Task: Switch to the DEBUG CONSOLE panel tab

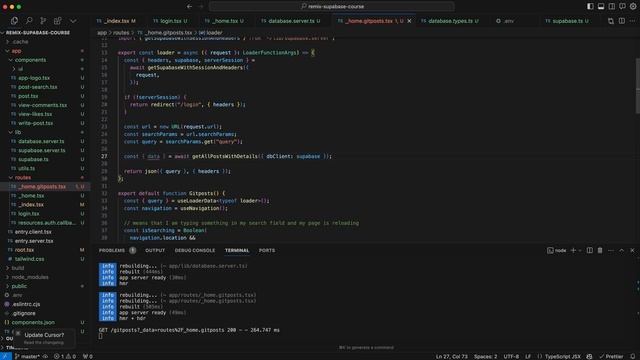Action: 195,250
